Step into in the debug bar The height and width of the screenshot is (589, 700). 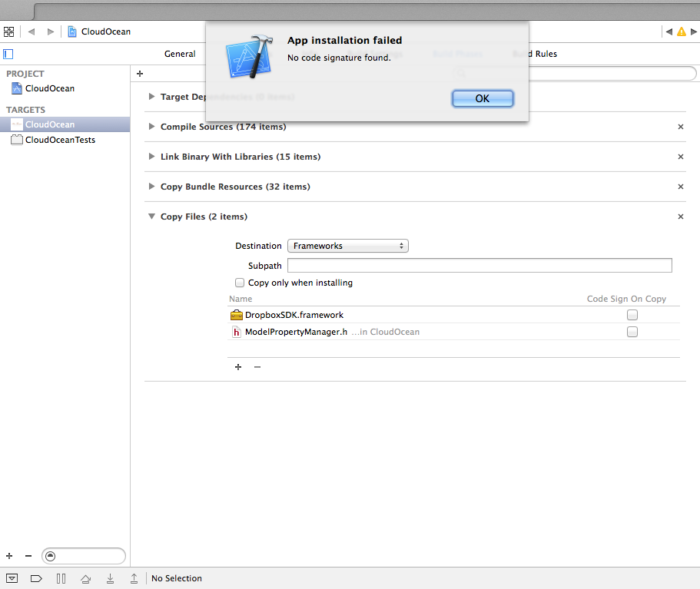click(x=111, y=579)
